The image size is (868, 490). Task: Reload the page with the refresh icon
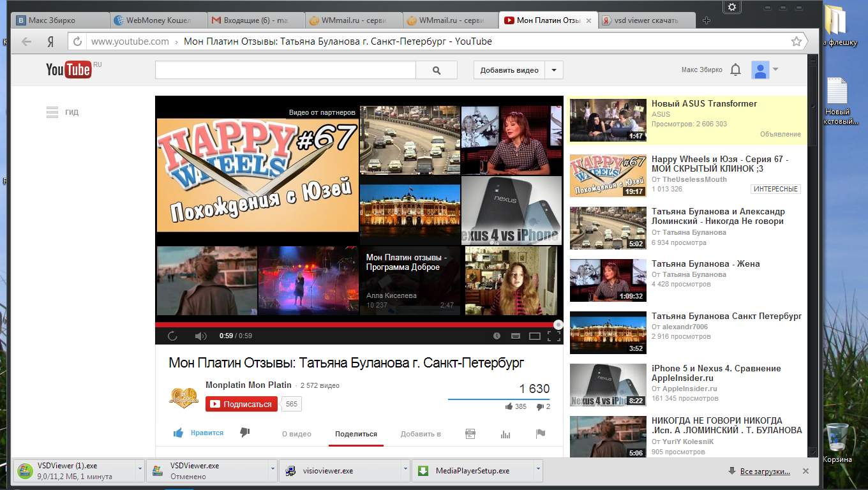coord(77,41)
